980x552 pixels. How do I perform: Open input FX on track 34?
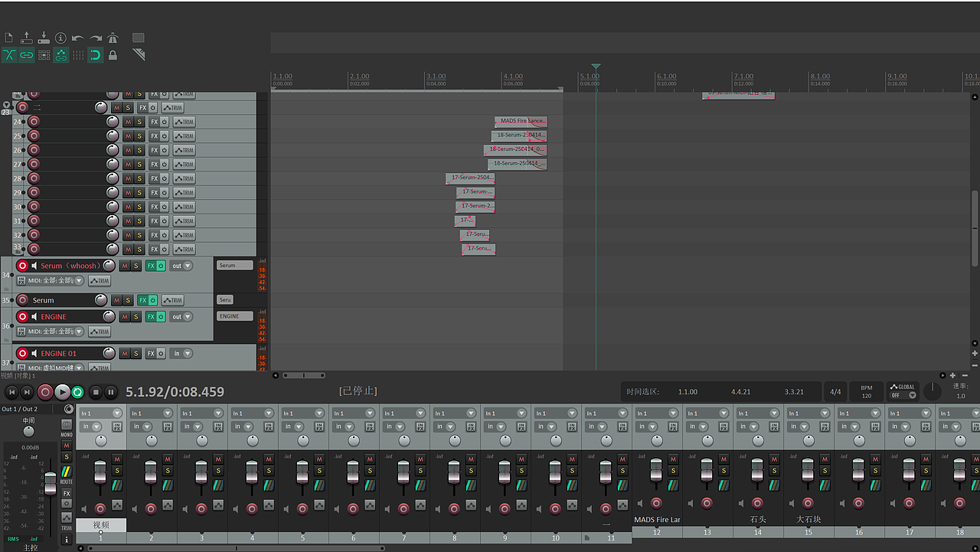21,281
